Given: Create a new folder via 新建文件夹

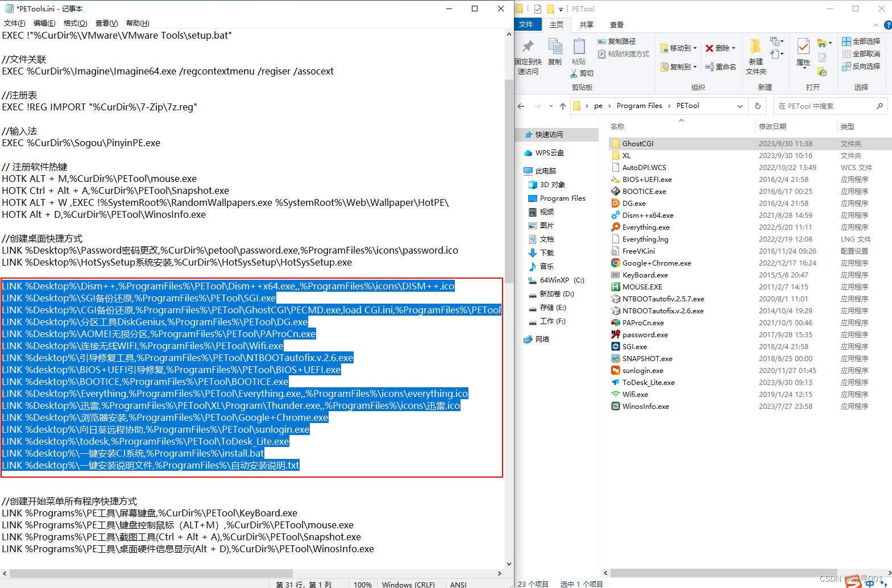Looking at the screenshot, I should [x=756, y=57].
